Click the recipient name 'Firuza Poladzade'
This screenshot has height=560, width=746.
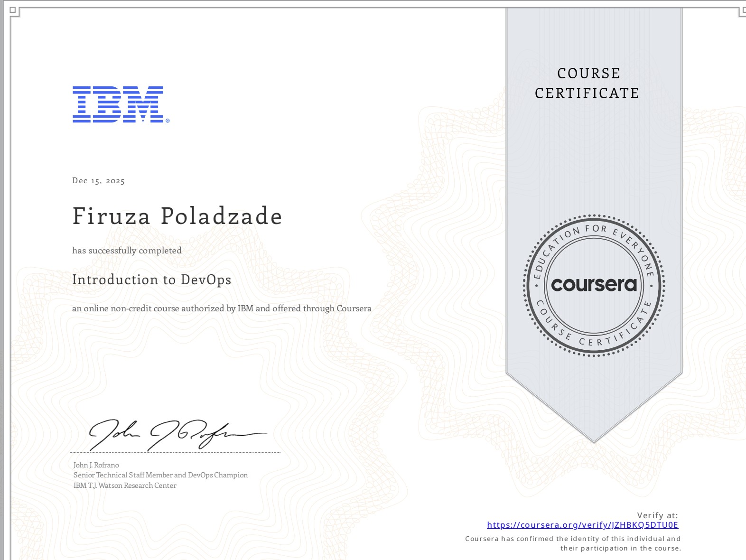pos(177,216)
